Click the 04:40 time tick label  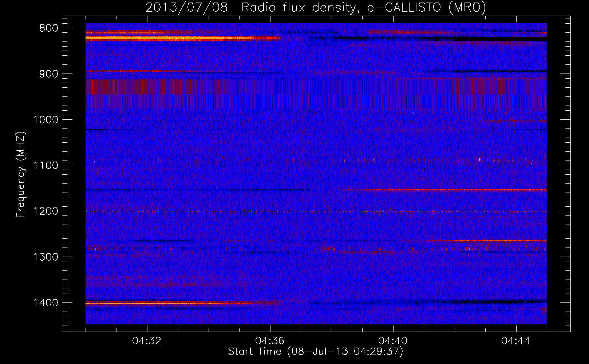[x=393, y=341]
